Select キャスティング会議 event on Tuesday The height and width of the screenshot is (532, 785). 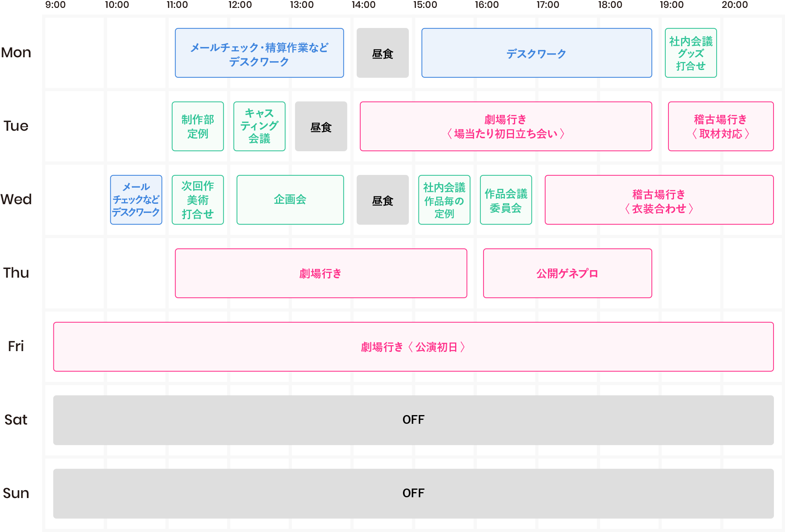(x=259, y=126)
